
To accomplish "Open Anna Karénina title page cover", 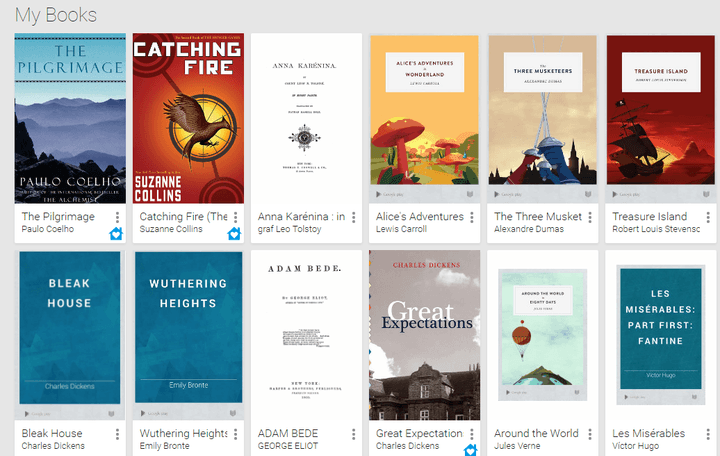I will (x=306, y=118).
